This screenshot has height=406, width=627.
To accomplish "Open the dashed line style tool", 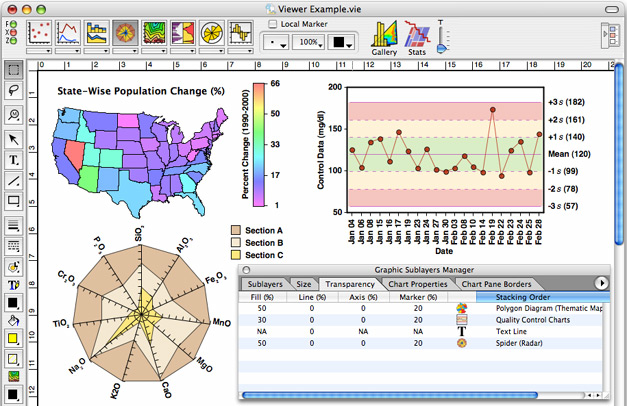I will coord(14,246).
